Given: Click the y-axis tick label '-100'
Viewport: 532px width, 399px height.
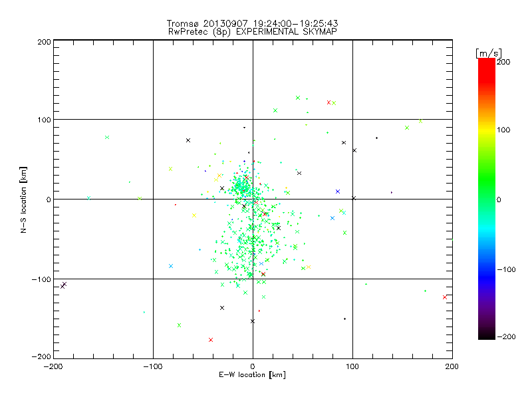Looking at the screenshot, I should click(41, 279).
